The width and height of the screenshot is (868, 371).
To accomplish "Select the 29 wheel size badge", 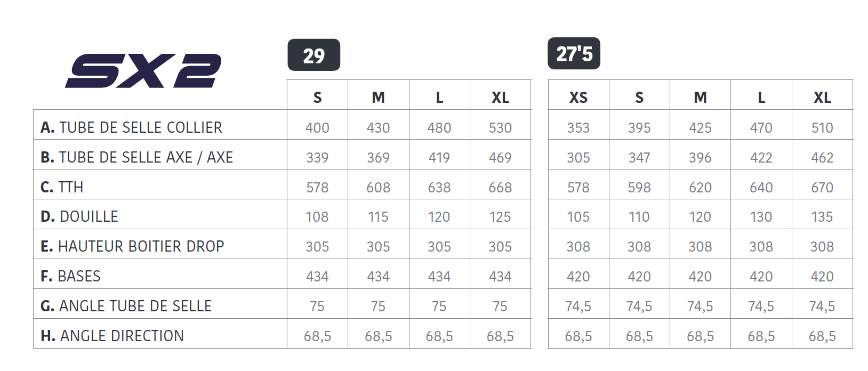I will pos(314,55).
